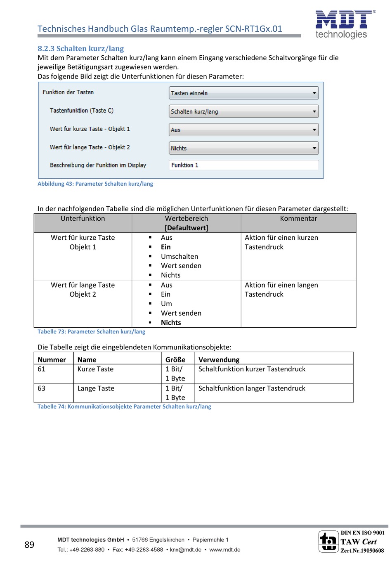Image resolution: width=392 pixels, height=565 pixels.
Task: Open the 'Schalten kurz/lang' dropdown
Action: (x=244, y=111)
